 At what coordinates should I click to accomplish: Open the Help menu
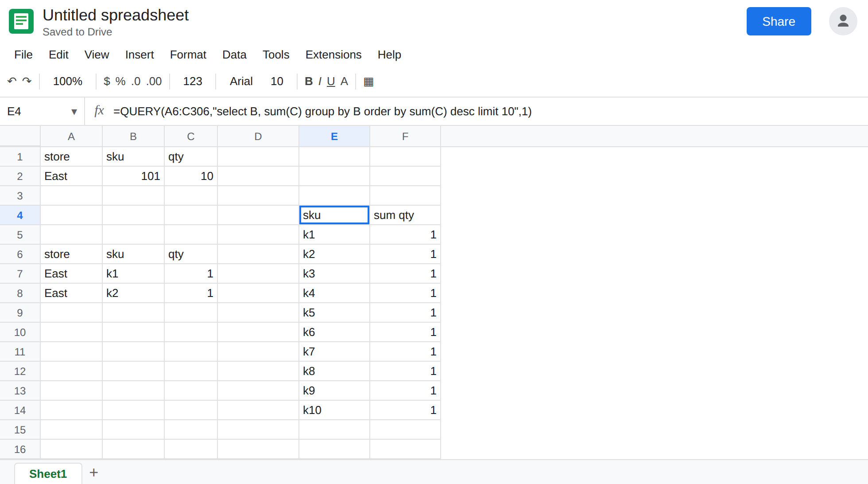click(x=389, y=55)
